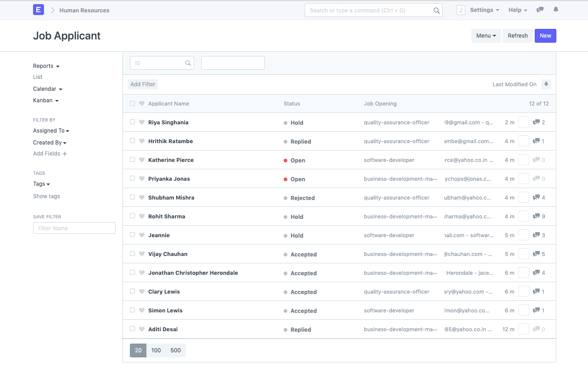
Task: Select the Aditi Desai row checkbox
Action: coord(133,329)
